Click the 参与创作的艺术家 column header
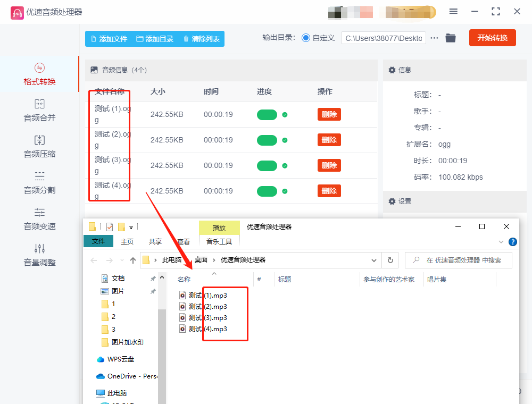The image size is (532, 404). [x=389, y=279]
